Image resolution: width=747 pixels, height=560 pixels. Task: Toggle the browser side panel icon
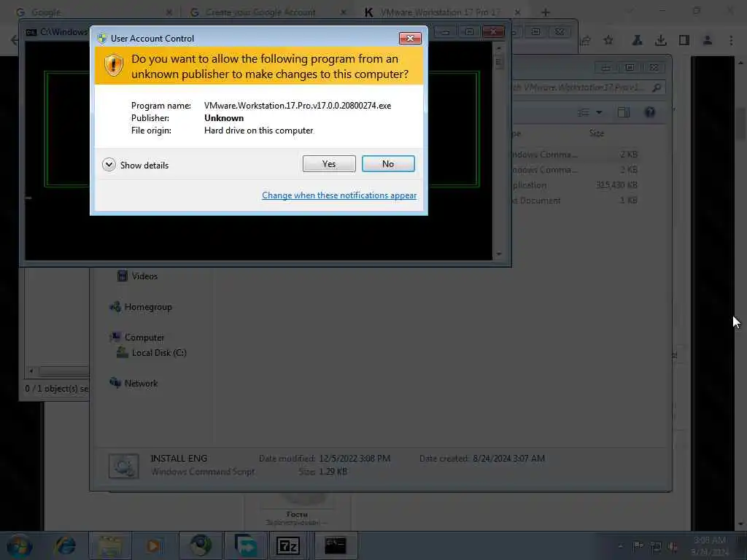click(x=684, y=41)
